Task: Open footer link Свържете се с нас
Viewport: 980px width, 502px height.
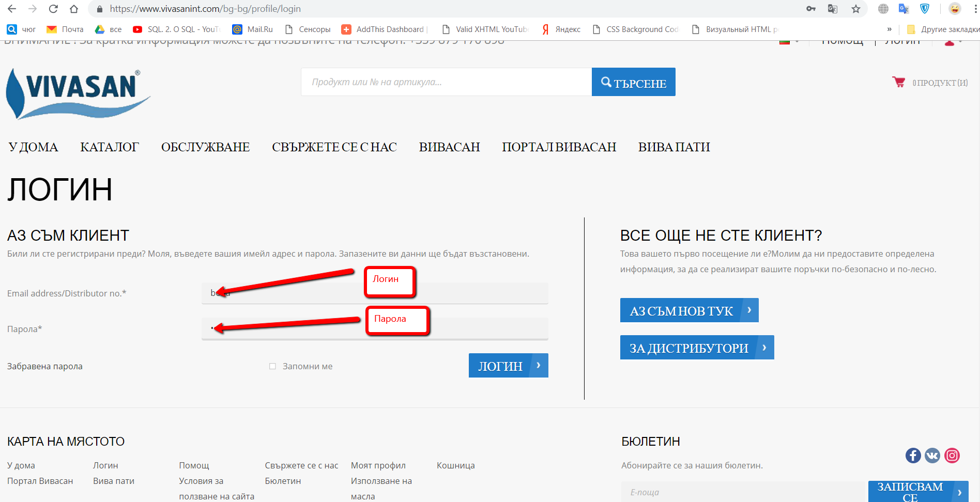Action: [302, 465]
